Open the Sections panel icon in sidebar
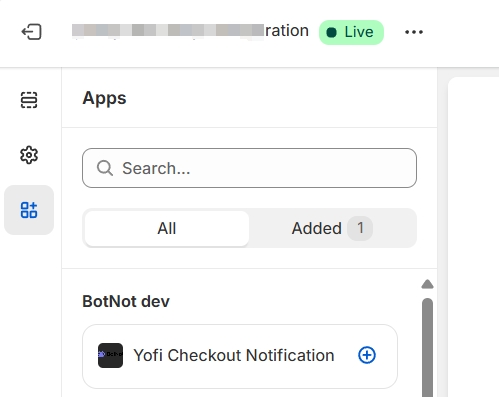 (x=29, y=100)
